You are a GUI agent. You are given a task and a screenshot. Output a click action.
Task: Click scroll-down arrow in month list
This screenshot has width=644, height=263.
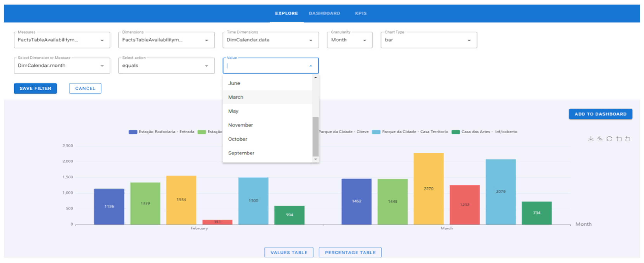click(x=315, y=159)
